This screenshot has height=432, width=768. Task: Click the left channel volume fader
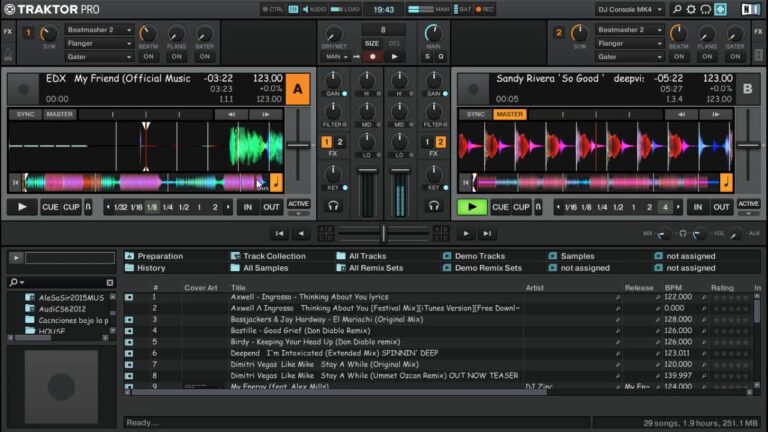click(x=367, y=170)
